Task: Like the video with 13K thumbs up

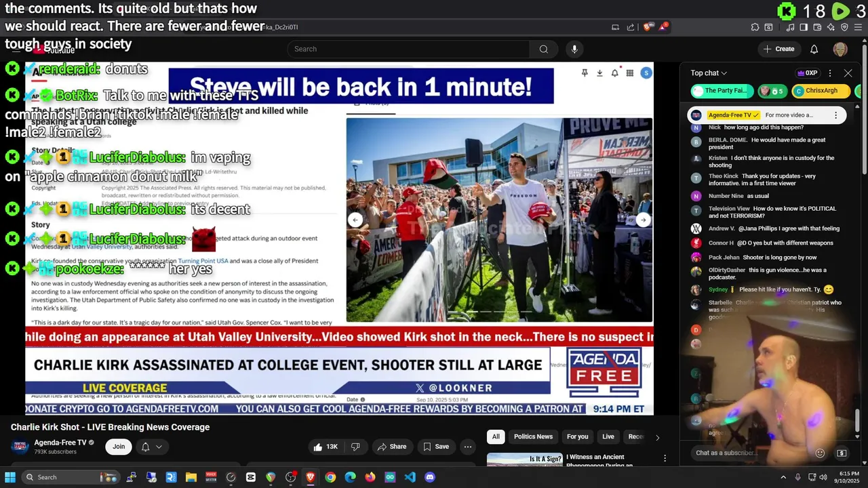Action: pyautogui.click(x=325, y=447)
